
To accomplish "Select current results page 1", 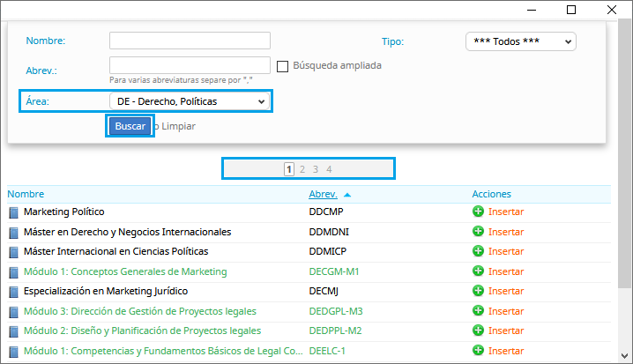I will coord(288,169).
